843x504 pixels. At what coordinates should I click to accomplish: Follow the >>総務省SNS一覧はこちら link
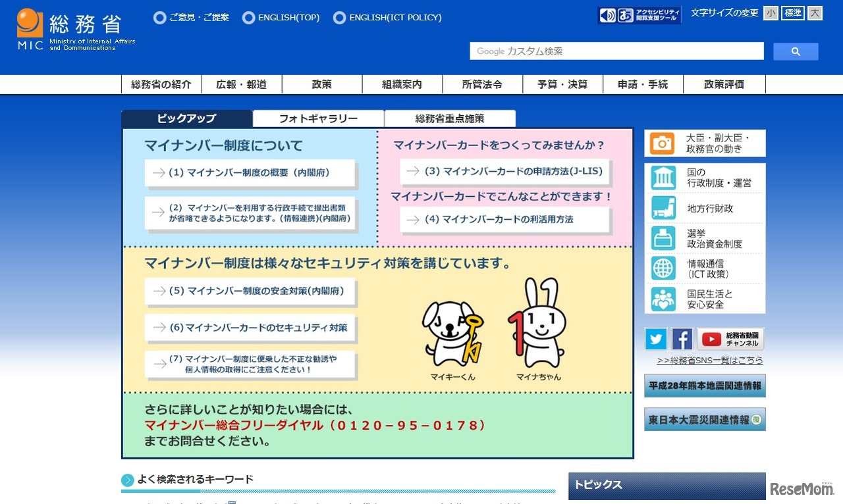click(x=705, y=360)
